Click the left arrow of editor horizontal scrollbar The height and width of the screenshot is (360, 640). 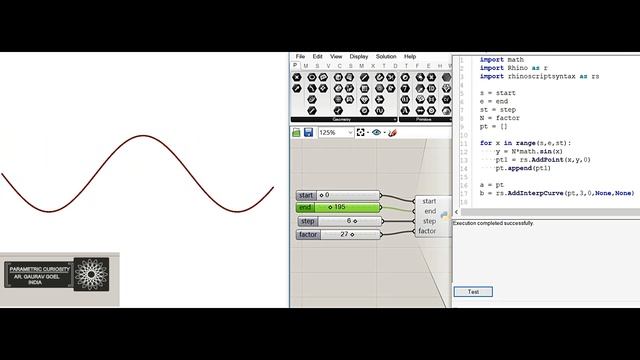click(456, 212)
